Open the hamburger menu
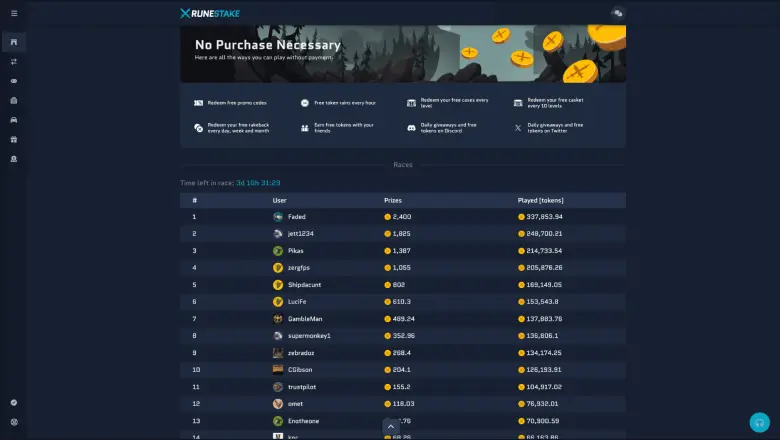The width and height of the screenshot is (780, 440). tap(14, 13)
